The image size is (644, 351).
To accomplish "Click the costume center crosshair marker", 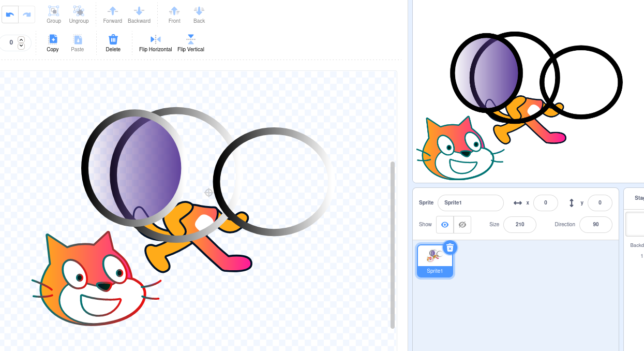I will pyautogui.click(x=208, y=193).
